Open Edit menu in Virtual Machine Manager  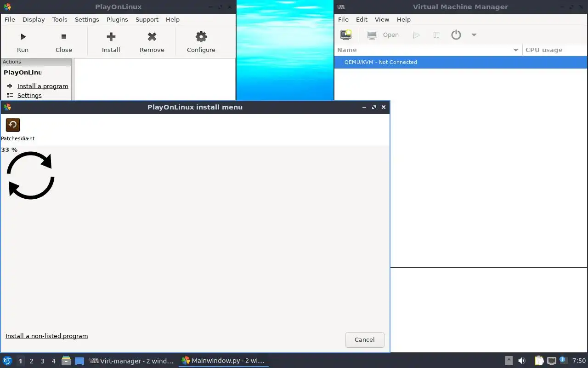tap(362, 19)
